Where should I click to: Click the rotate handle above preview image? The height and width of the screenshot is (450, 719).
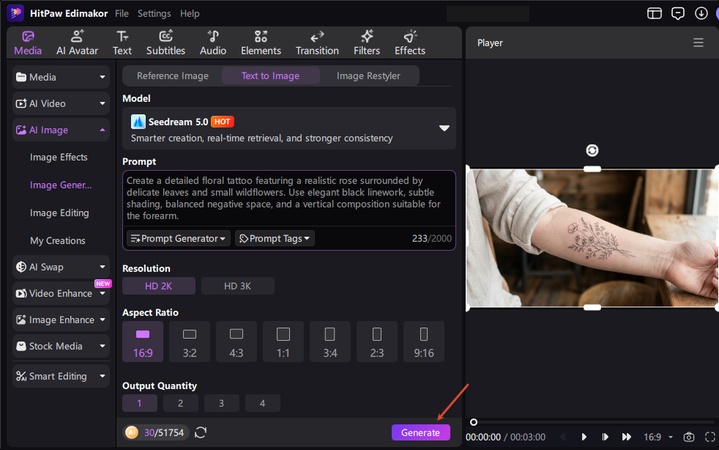coord(592,150)
